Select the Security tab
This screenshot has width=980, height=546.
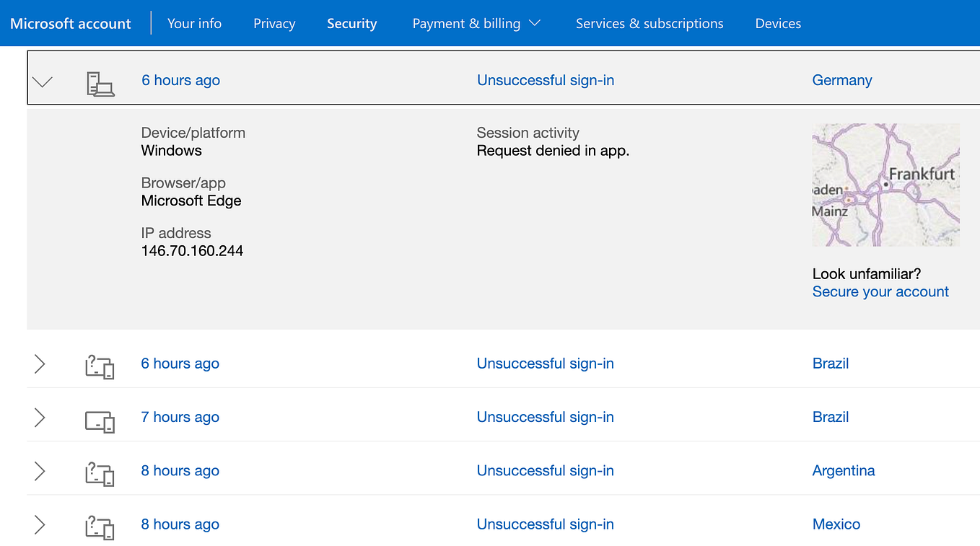coord(351,23)
